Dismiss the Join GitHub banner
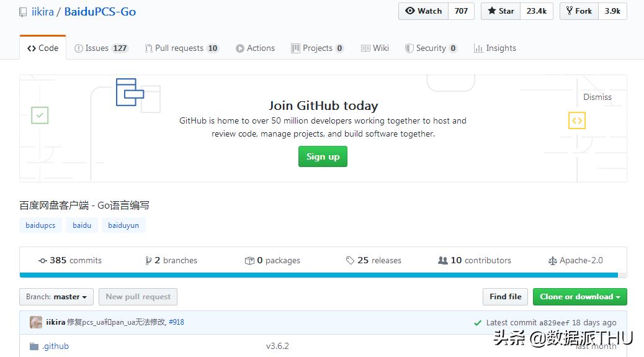Image resolution: width=644 pixels, height=357 pixels. 597,97
